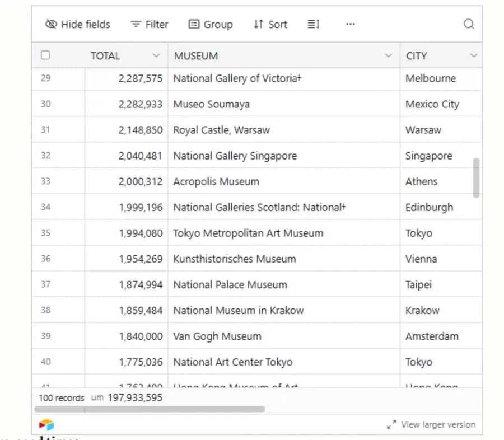
Task: Click the total value 2,148,850
Action: pyautogui.click(x=141, y=130)
